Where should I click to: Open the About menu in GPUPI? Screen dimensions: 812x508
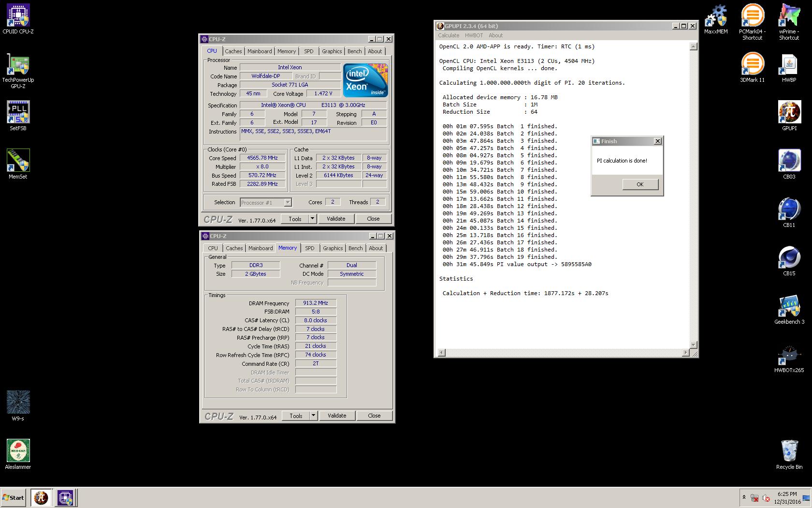click(495, 35)
